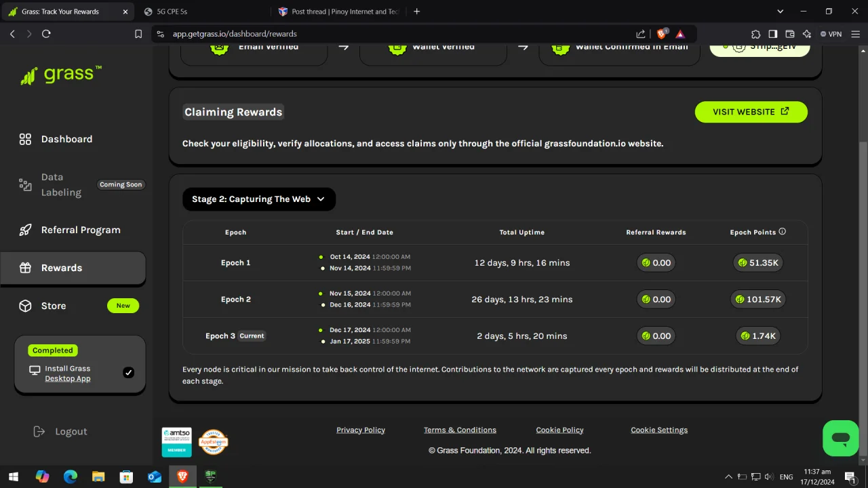Open a new browser tab
This screenshot has width=868, height=488.
tap(417, 12)
